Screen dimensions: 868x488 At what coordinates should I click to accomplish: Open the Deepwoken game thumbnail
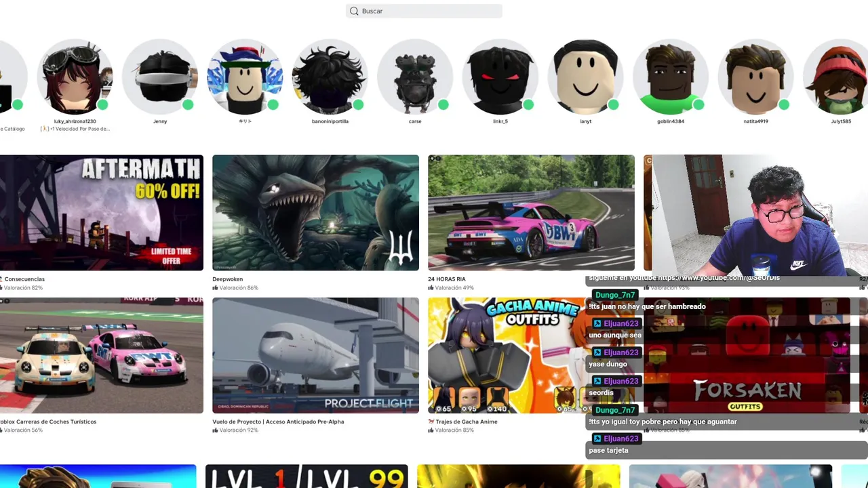315,213
